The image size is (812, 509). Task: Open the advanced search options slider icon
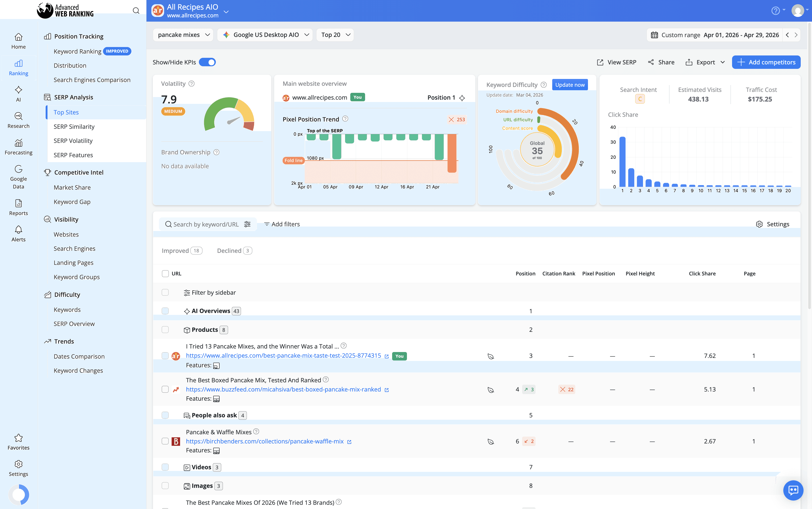248,224
